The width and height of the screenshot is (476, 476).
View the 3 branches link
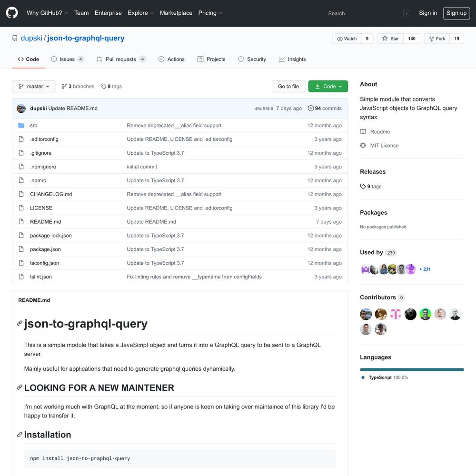coord(78,86)
